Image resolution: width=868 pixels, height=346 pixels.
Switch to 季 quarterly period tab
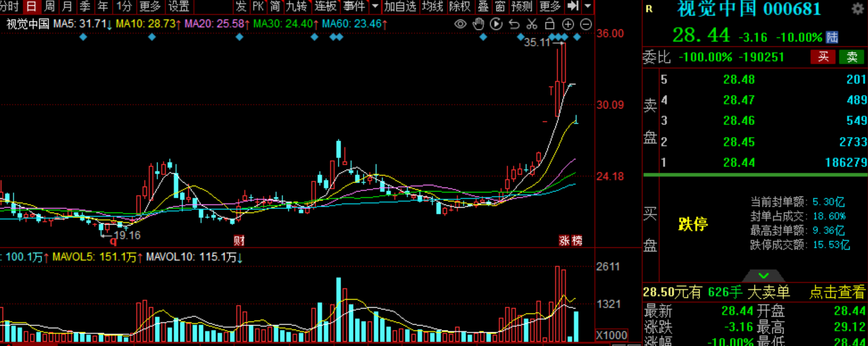(x=85, y=7)
